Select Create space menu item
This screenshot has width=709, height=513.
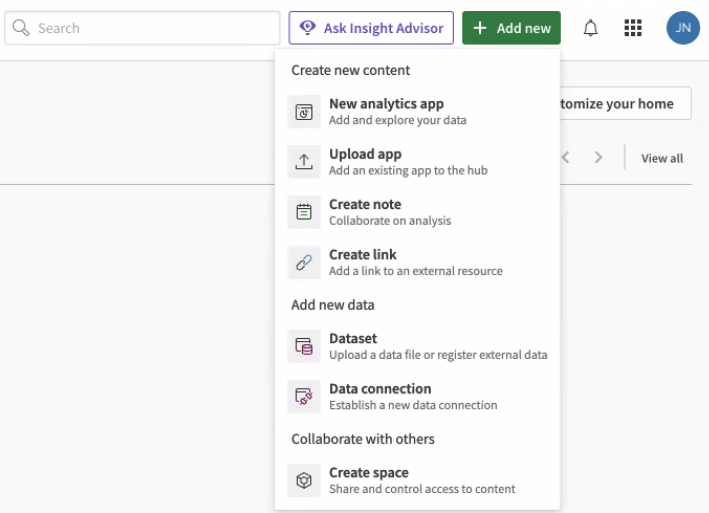tap(417, 480)
